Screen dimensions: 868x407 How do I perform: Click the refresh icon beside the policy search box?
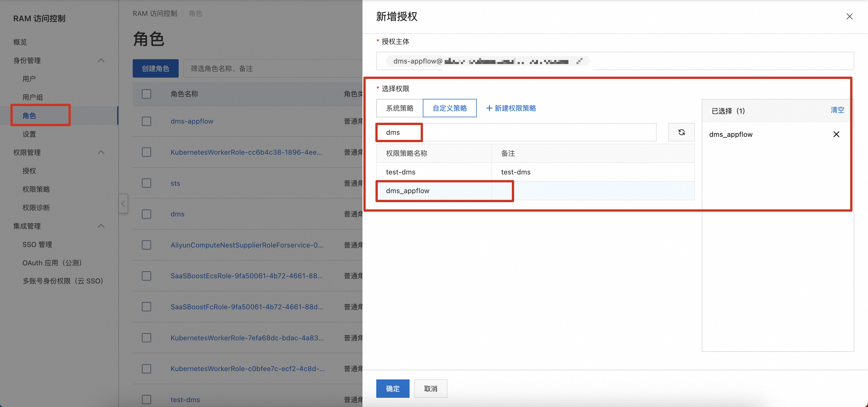tap(681, 132)
